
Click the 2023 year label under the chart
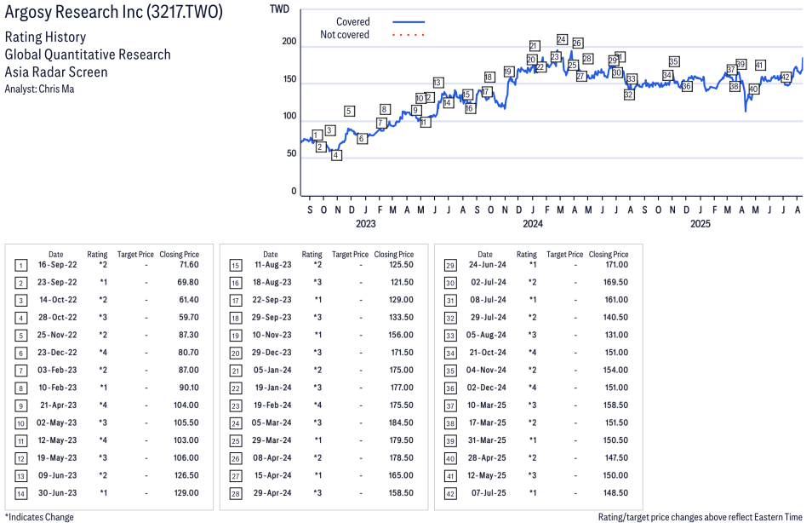pyautogui.click(x=366, y=223)
